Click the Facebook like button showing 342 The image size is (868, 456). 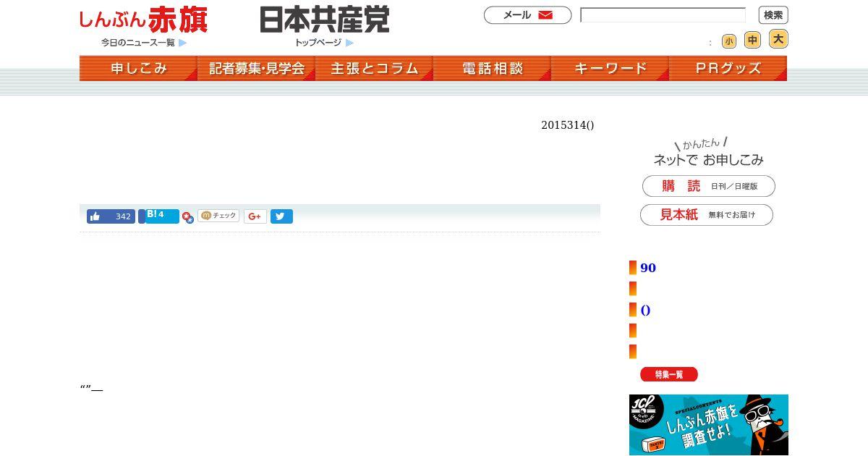111,216
